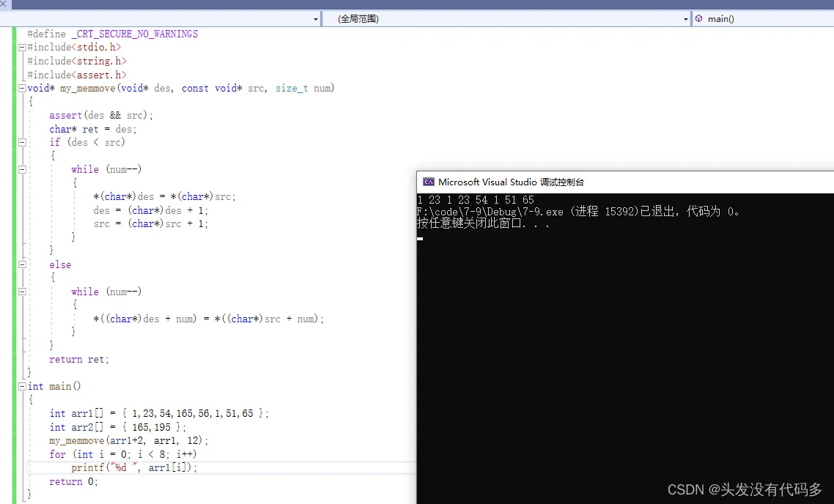Click the int arr1[] declaration line

159,414
